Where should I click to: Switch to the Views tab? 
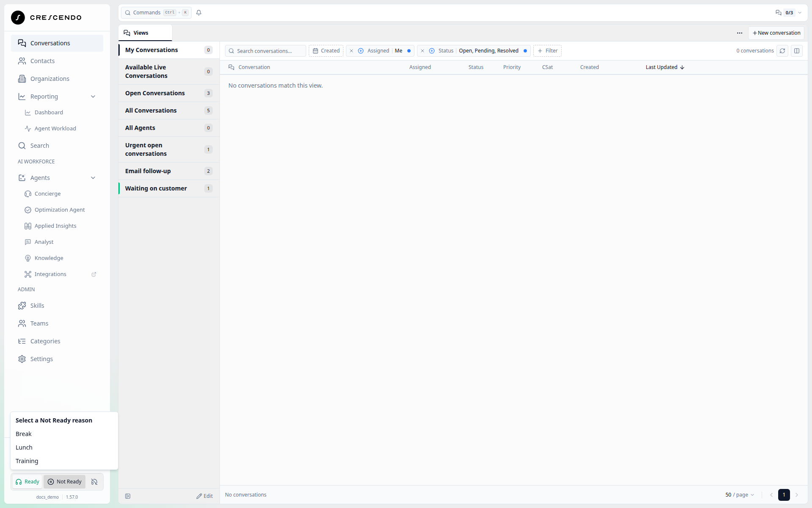(145, 33)
